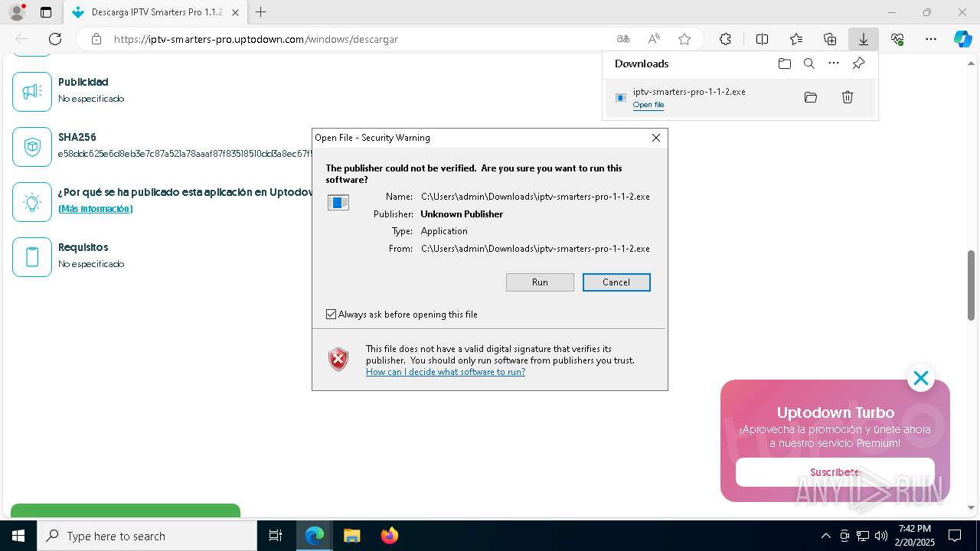Close the IPTV Smarters Pro browser tab
The width and height of the screenshot is (980, 551).
click(235, 12)
